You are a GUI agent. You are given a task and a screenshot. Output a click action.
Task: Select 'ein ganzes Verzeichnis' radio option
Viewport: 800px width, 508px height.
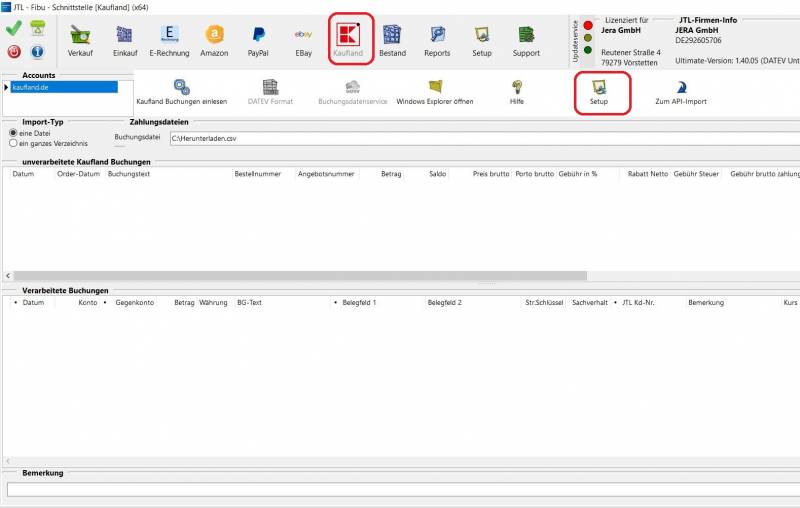(x=13, y=143)
